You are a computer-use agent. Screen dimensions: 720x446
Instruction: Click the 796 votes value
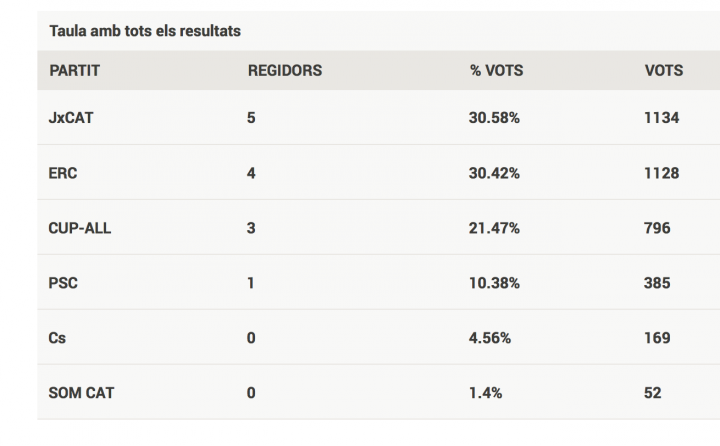[x=657, y=228]
